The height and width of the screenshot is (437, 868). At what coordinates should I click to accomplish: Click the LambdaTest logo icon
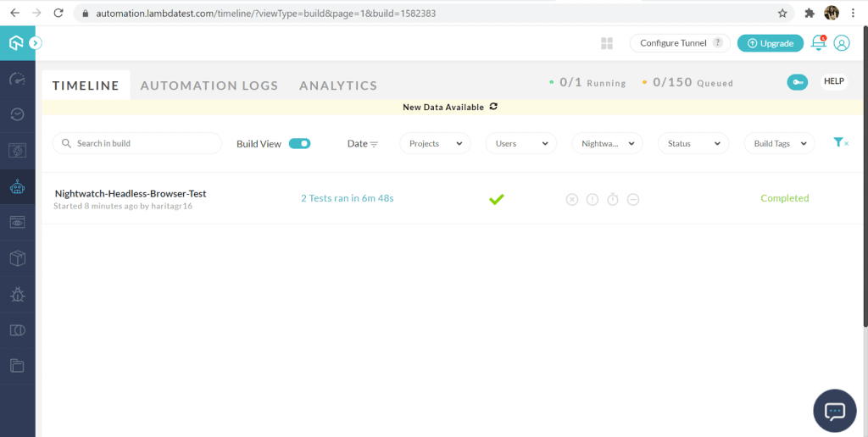click(17, 42)
